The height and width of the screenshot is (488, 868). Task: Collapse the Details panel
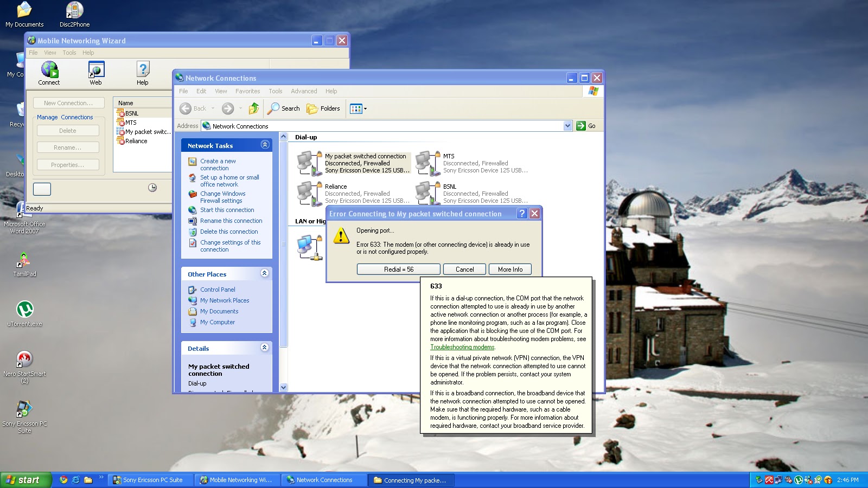tap(265, 348)
